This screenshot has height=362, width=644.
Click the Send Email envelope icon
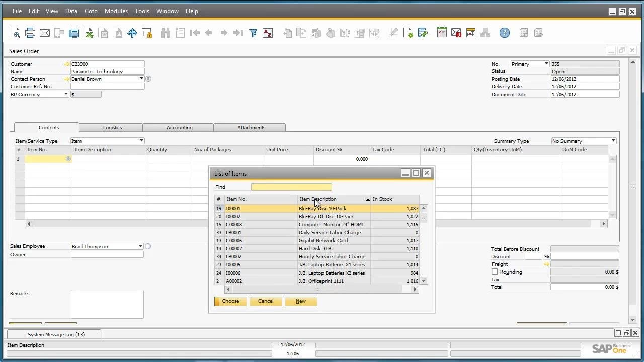tap(45, 33)
